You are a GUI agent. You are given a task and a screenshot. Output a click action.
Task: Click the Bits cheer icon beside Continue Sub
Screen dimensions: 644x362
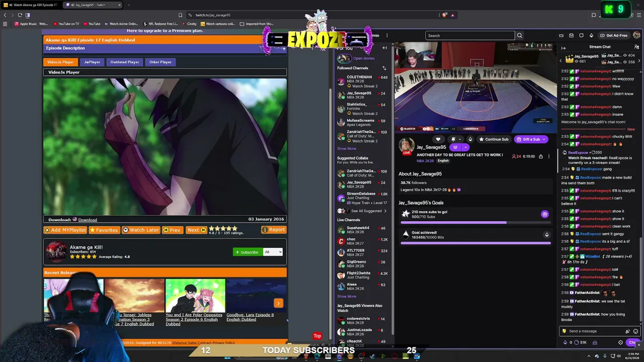pyautogui.click(x=470, y=139)
